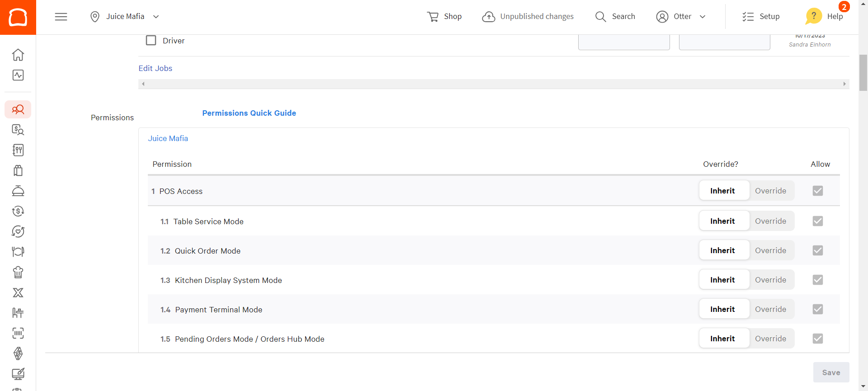Open the Shop menu item
Image resolution: width=868 pixels, height=391 pixels.
click(444, 17)
